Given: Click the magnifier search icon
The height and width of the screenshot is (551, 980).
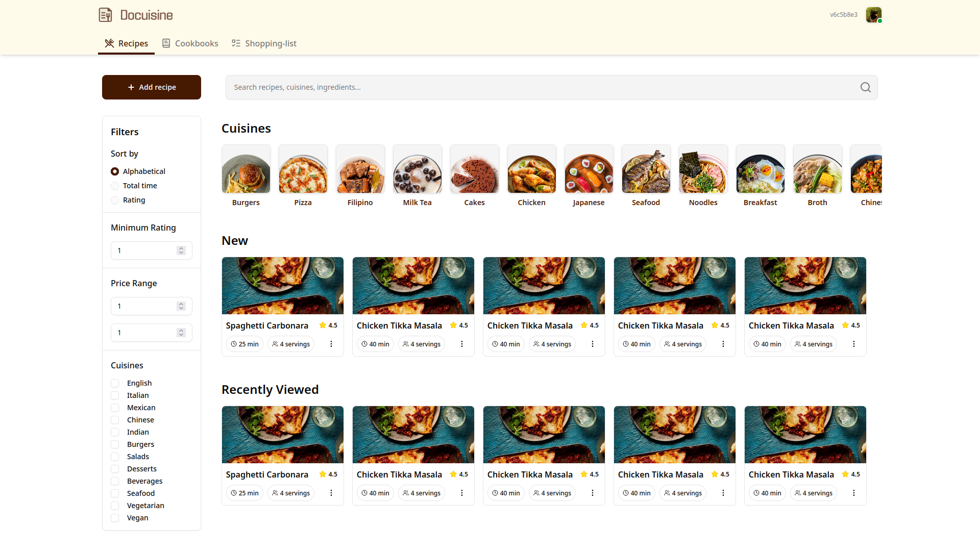Looking at the screenshot, I should pyautogui.click(x=865, y=87).
